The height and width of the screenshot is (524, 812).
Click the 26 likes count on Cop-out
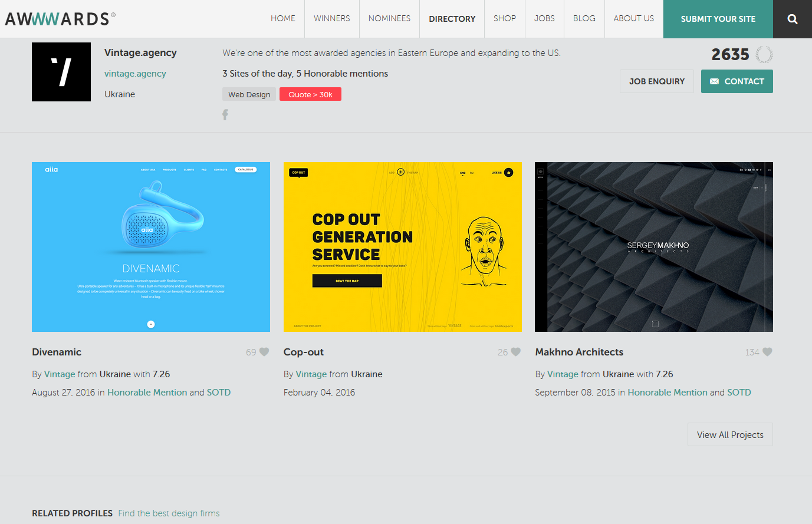tap(502, 352)
